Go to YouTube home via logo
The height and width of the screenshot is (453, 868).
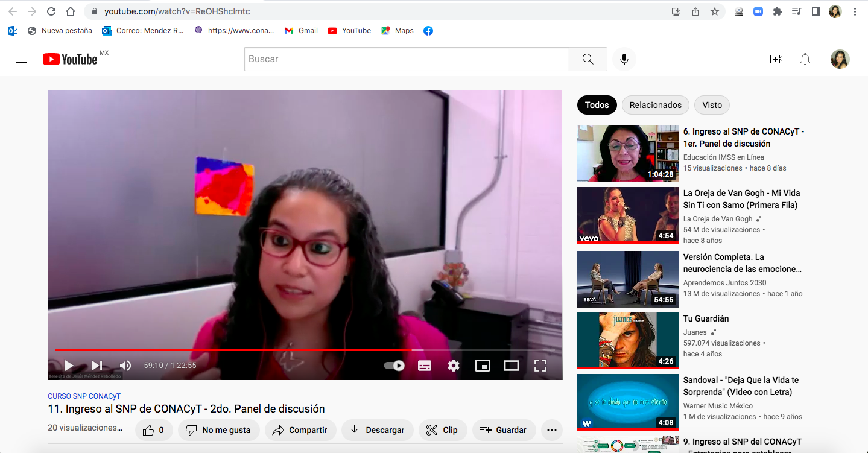coord(70,59)
